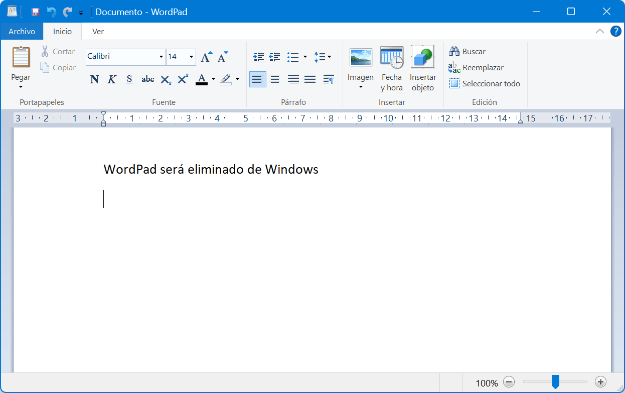The height and width of the screenshot is (393, 625).
Task: Click Cortar in Portapapeles
Action: click(x=58, y=51)
